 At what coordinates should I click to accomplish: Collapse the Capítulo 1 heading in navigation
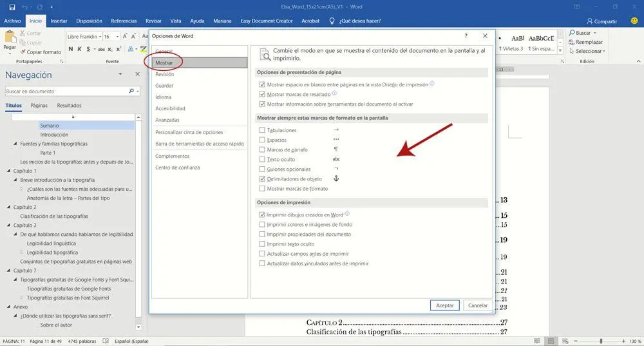coord(8,171)
